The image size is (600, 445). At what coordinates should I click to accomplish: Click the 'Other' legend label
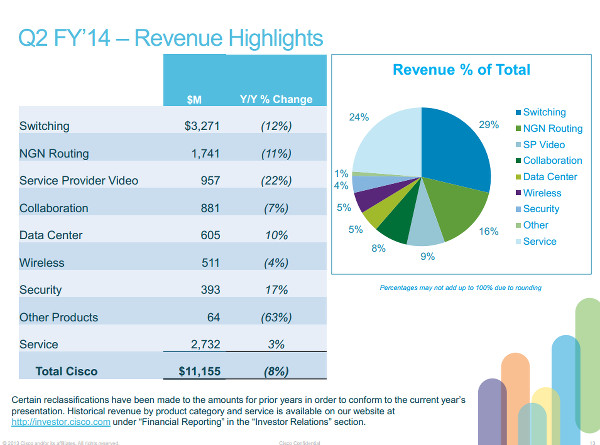tap(536, 225)
